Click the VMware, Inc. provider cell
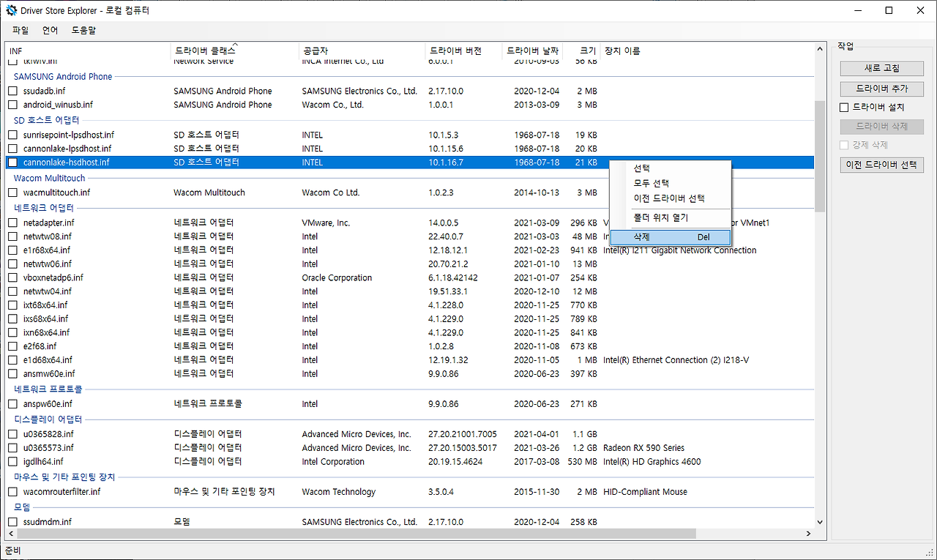 (326, 223)
